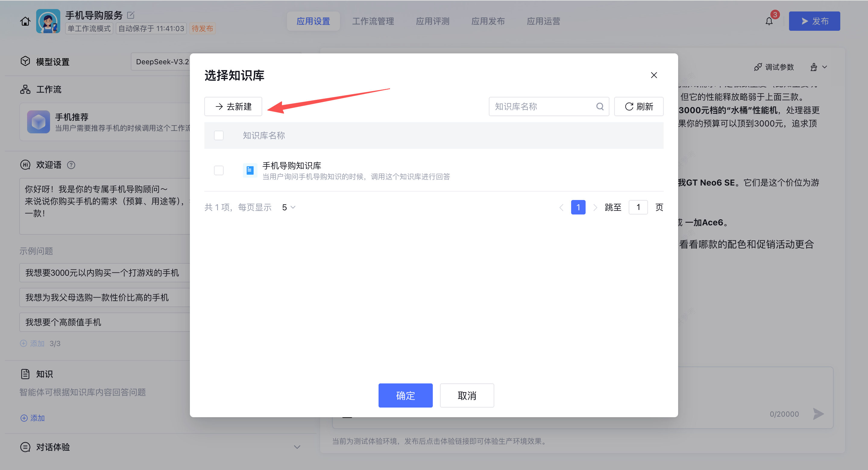
Task: Go to next page arrow
Action: (x=595, y=207)
